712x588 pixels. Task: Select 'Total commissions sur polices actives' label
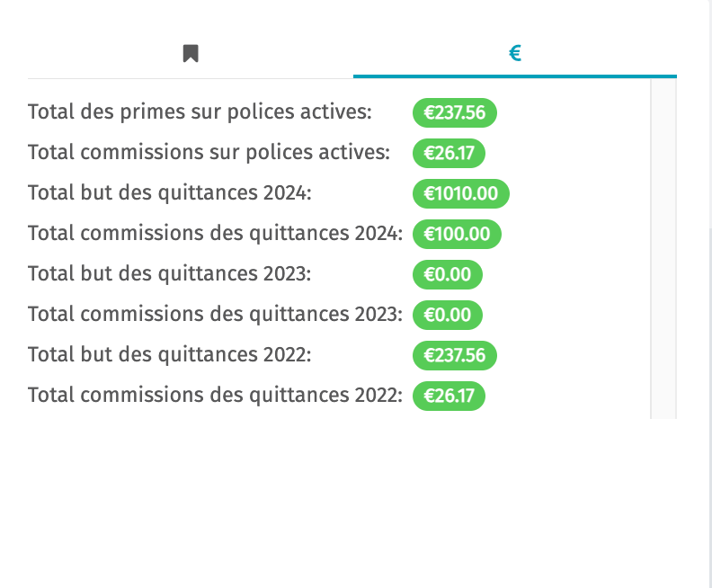(209, 152)
